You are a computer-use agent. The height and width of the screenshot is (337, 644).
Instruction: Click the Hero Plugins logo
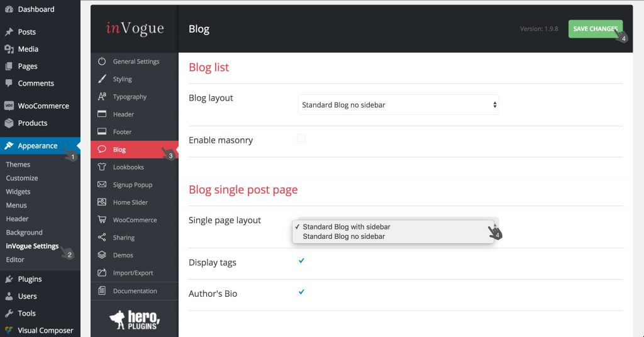(135, 320)
